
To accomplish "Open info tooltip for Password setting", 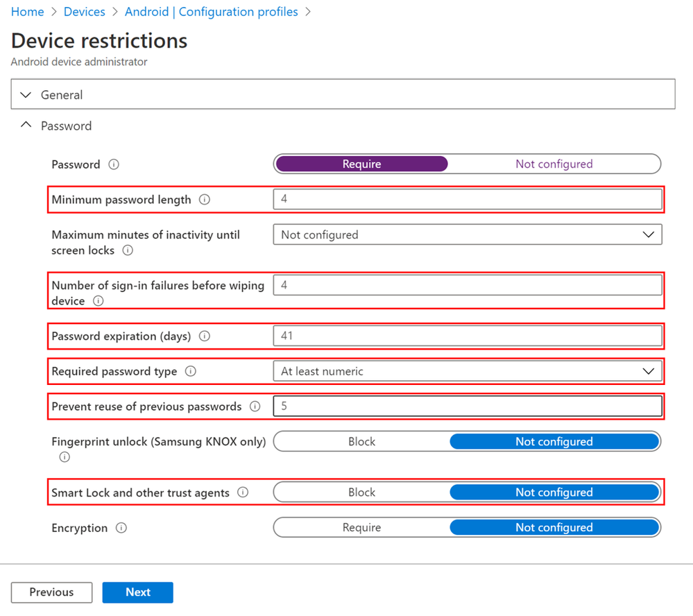I will 114,164.
